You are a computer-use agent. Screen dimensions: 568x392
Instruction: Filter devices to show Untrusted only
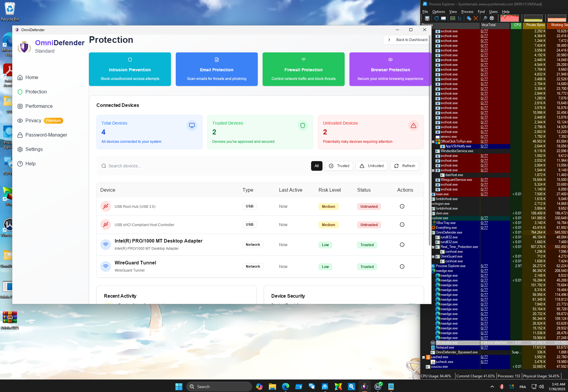[372, 166]
